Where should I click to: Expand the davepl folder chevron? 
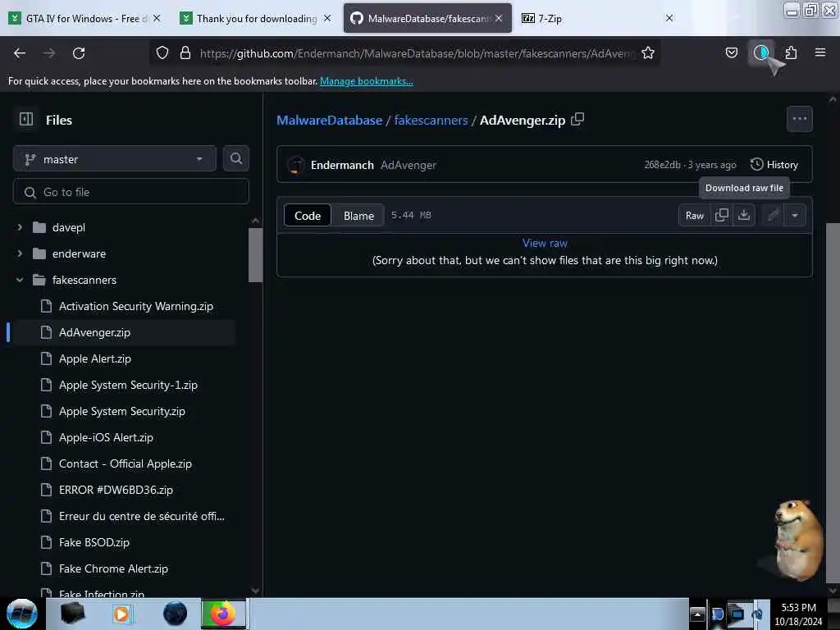(20, 227)
